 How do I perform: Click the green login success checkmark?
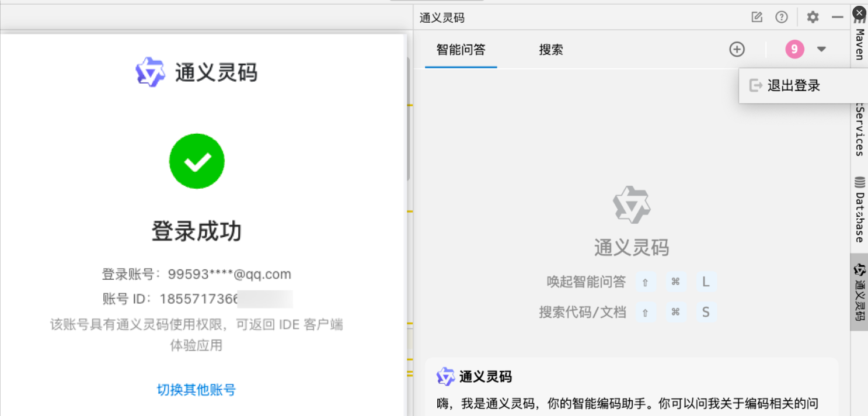(x=197, y=161)
